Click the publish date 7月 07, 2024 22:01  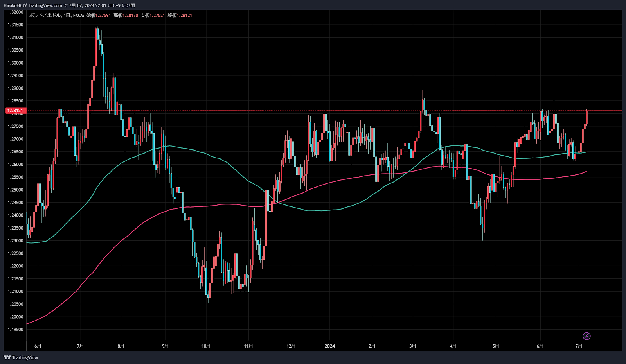pyautogui.click(x=88, y=5)
